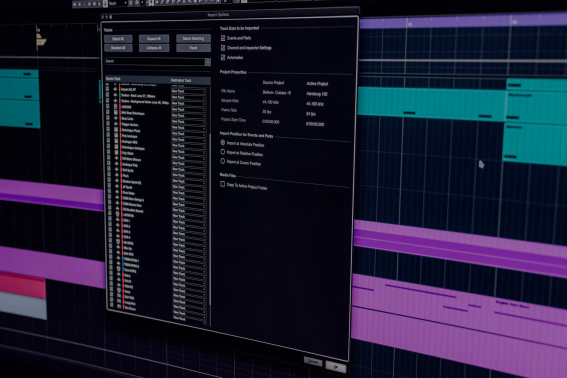567x378 pixels.
Task: Uncheck the Automation checkbox
Action: (x=223, y=57)
